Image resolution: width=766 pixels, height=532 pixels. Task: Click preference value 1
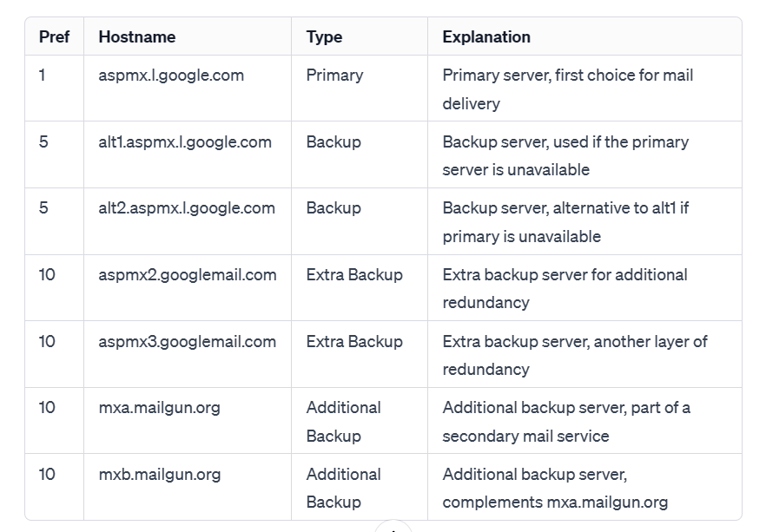pyautogui.click(x=43, y=76)
